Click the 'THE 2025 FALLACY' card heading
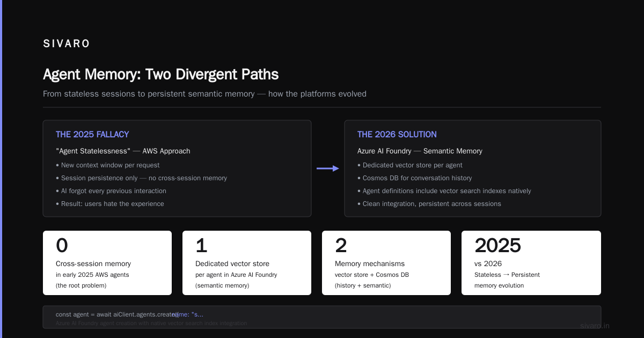 click(92, 135)
